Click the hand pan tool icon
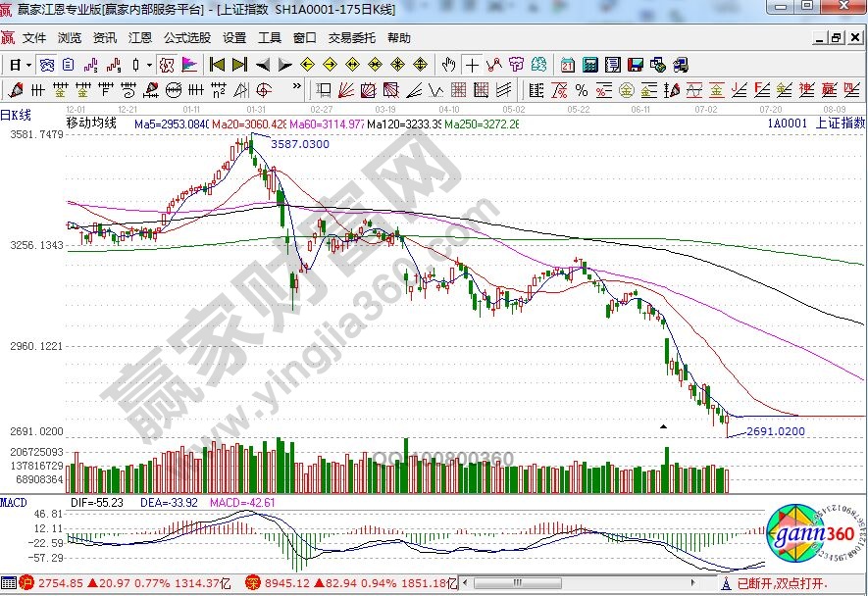Image resolution: width=868 pixels, height=596 pixels. (449, 66)
